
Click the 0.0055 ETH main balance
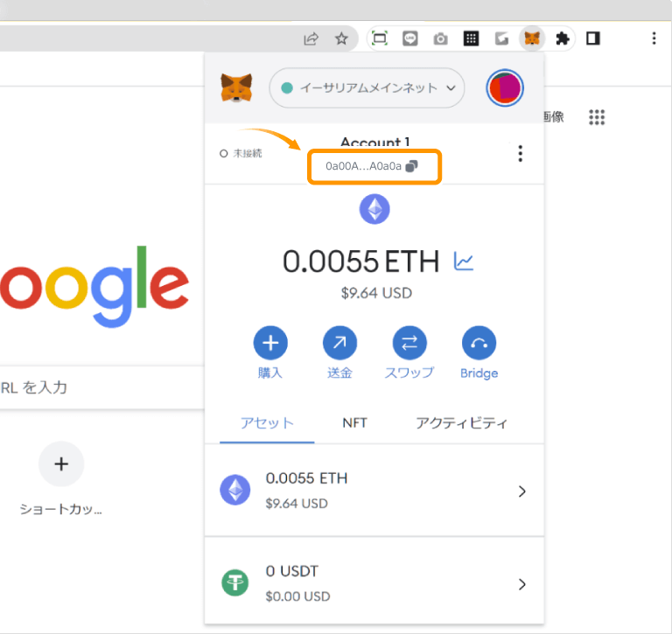[361, 261]
